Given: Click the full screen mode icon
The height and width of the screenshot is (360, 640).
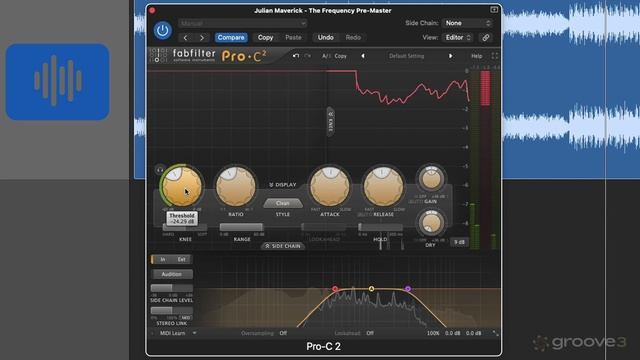Looking at the screenshot, I should [495, 56].
